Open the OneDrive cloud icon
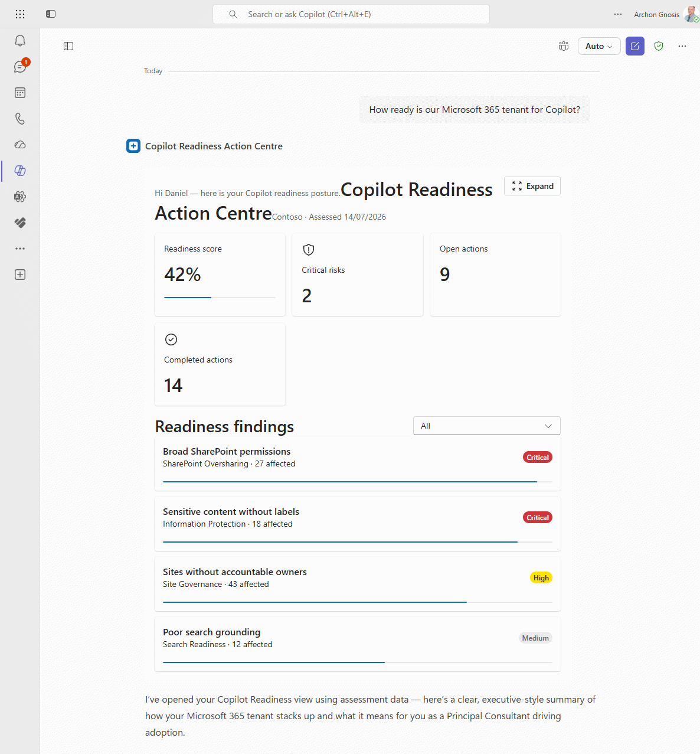 [x=20, y=145]
